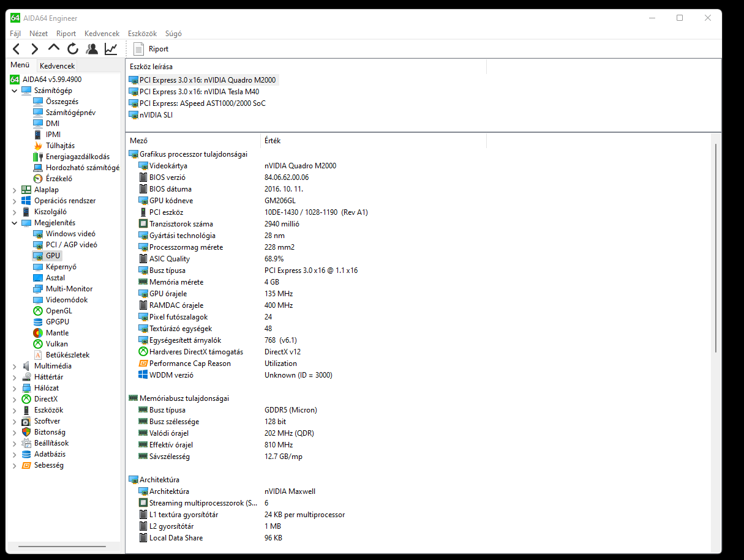Open the Vulkan item in the tree
Screen dimensions: 744x560
click(x=51, y=344)
